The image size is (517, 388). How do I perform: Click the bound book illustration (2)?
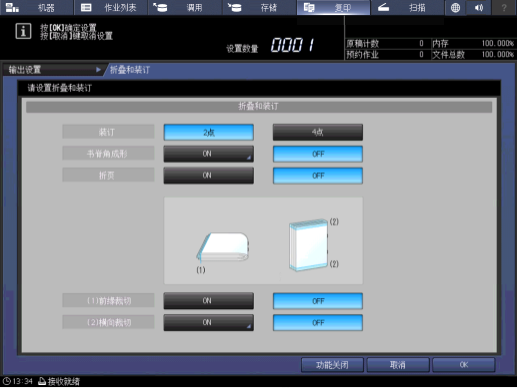coord(308,245)
